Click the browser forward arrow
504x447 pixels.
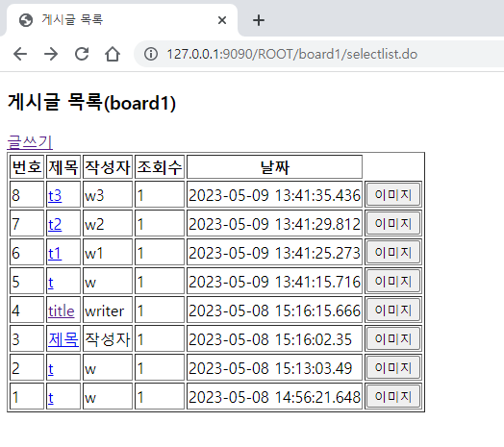pyautogui.click(x=51, y=54)
